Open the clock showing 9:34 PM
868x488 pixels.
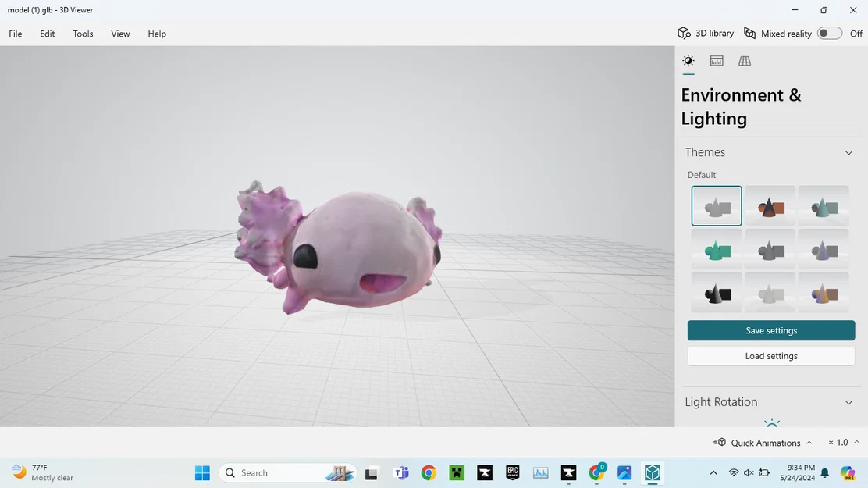point(797,473)
